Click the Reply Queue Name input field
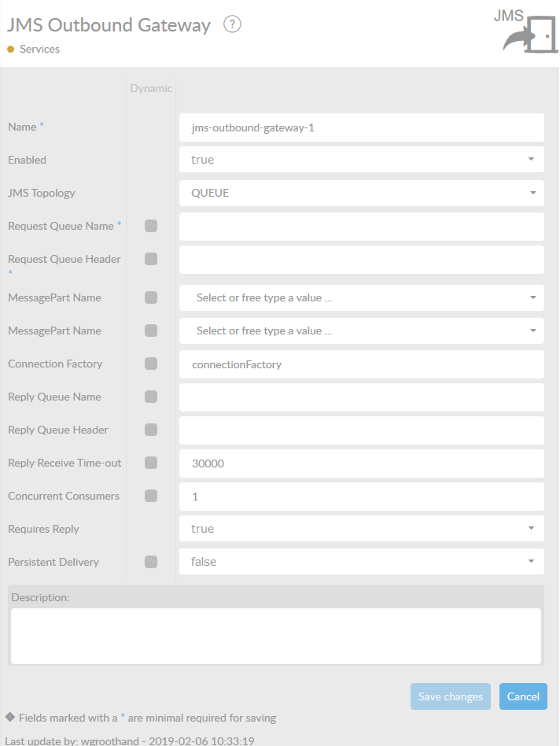 tap(362, 397)
